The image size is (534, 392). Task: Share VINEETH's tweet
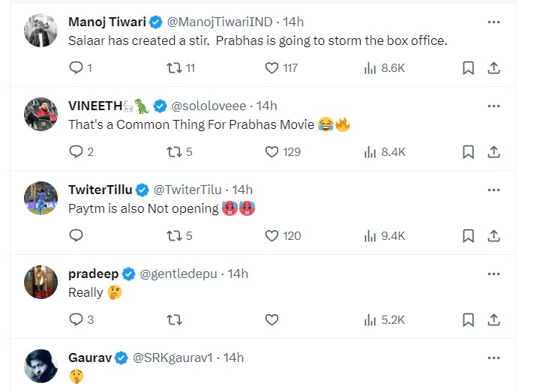[493, 151]
